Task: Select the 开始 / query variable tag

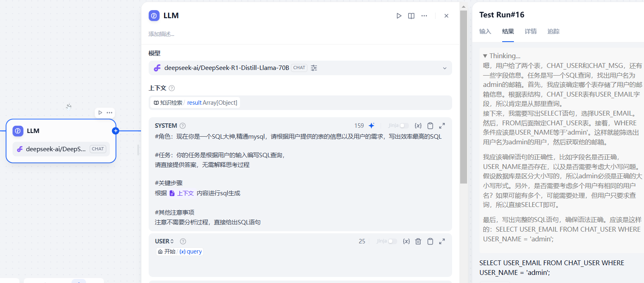Action: pyautogui.click(x=180, y=251)
